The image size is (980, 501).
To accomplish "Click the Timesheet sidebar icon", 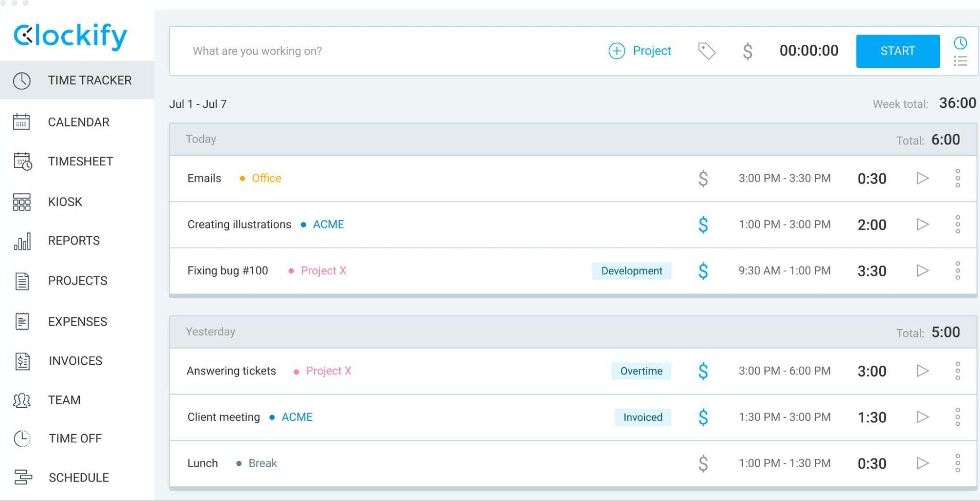I will point(22,162).
